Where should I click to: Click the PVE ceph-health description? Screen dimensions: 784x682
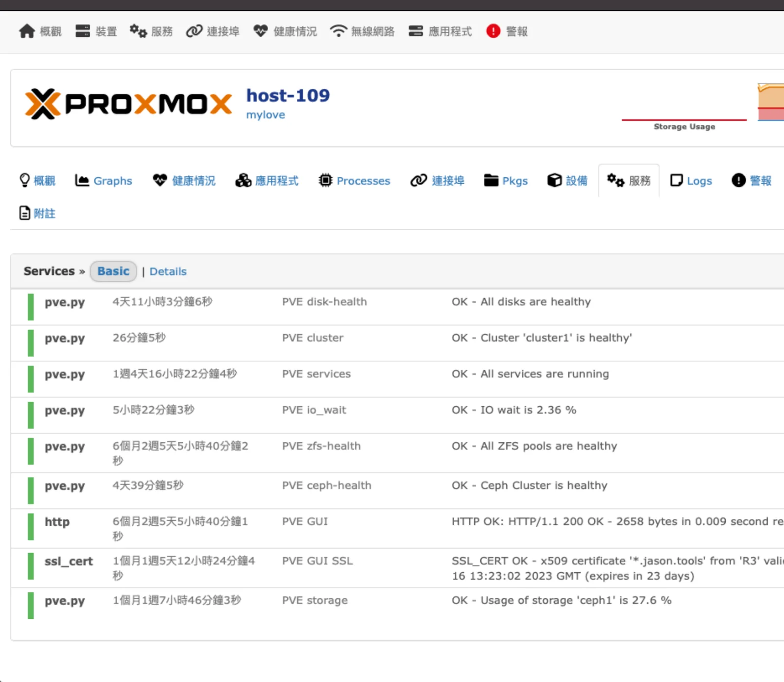coord(327,486)
